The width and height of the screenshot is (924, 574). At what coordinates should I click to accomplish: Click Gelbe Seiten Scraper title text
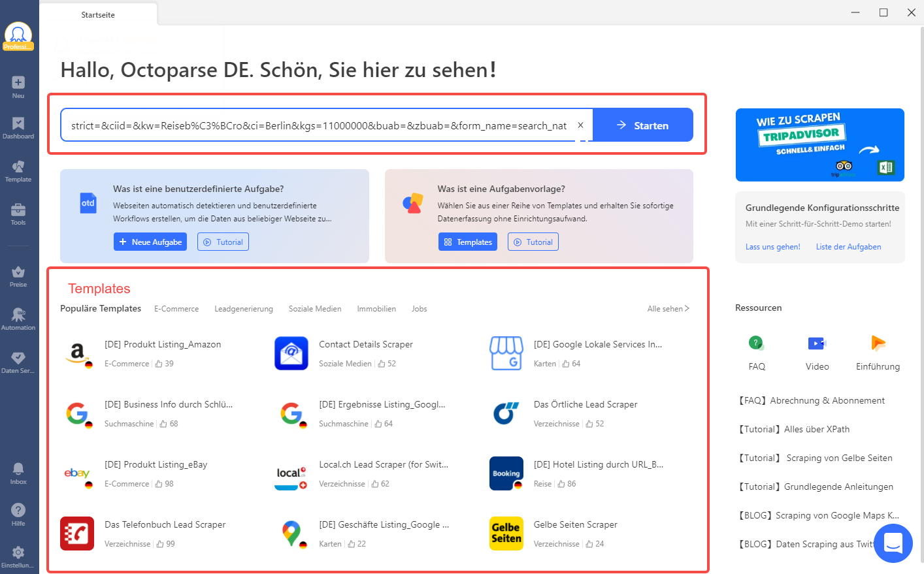coord(576,524)
